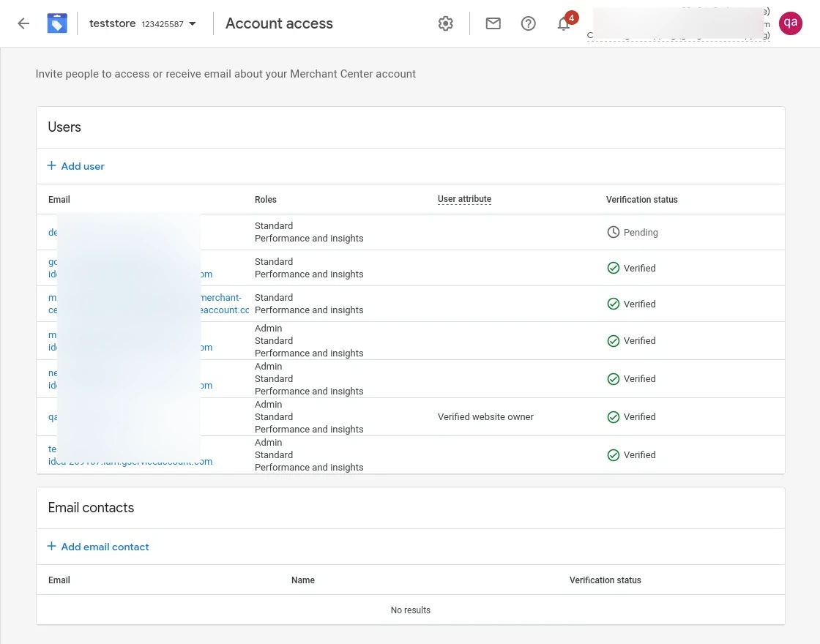This screenshot has width=820, height=644.
Task: Open the mail envelope icon
Action: [493, 23]
